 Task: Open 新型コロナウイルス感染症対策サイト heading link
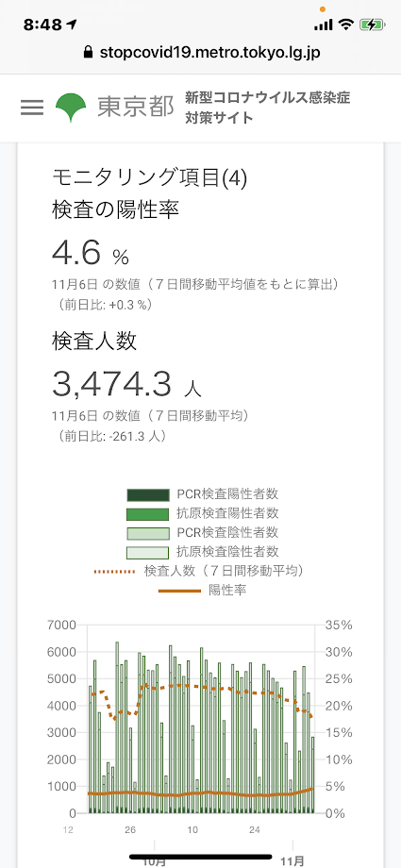[x=268, y=108]
